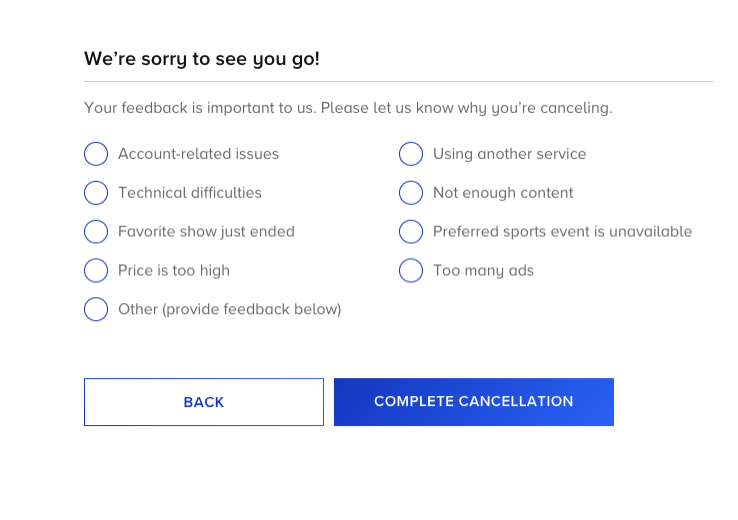Click the 'Technical difficulties' option text
The height and width of the screenshot is (520, 738).
190,193
